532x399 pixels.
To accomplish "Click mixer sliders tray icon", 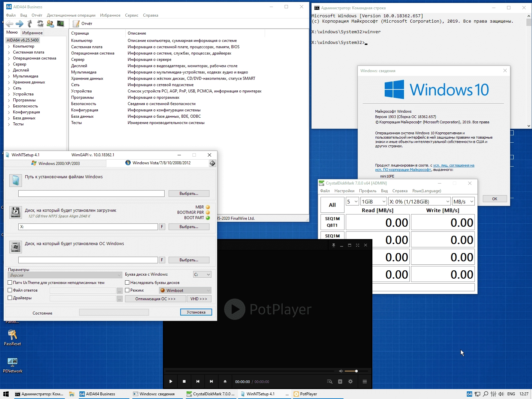I will (493, 394).
